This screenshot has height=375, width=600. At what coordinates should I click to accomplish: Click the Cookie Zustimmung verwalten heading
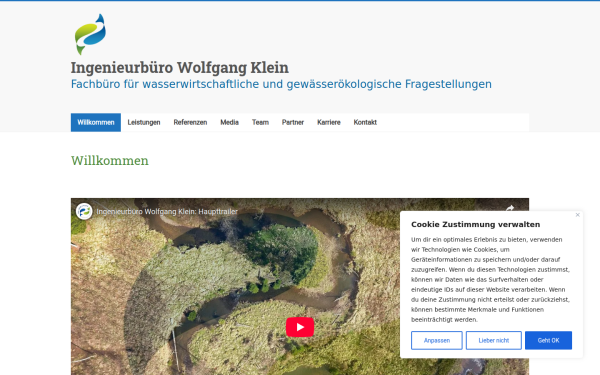point(476,224)
